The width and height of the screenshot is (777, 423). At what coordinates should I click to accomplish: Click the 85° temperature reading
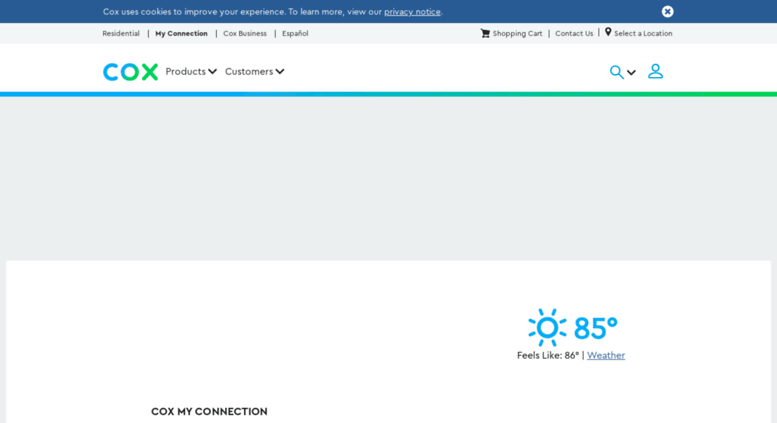pyautogui.click(x=596, y=328)
